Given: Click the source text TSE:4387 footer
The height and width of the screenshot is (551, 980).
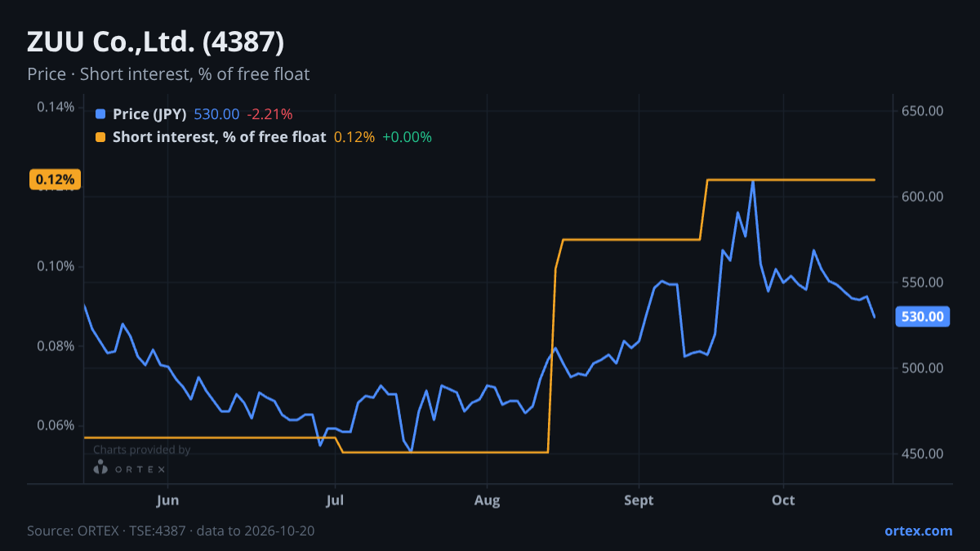Looking at the screenshot, I should pos(171,531).
